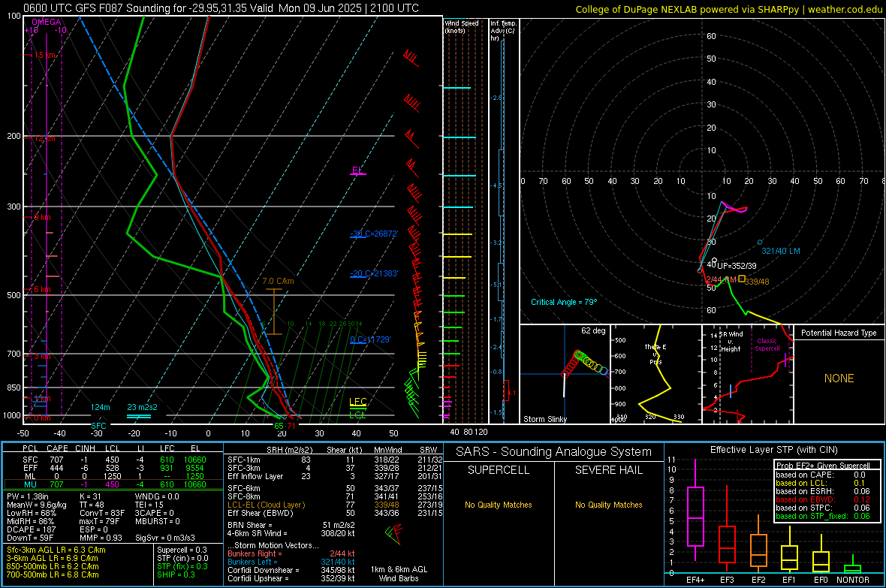
Task: Click the magenta EF4+ box plot
Action: click(695, 509)
